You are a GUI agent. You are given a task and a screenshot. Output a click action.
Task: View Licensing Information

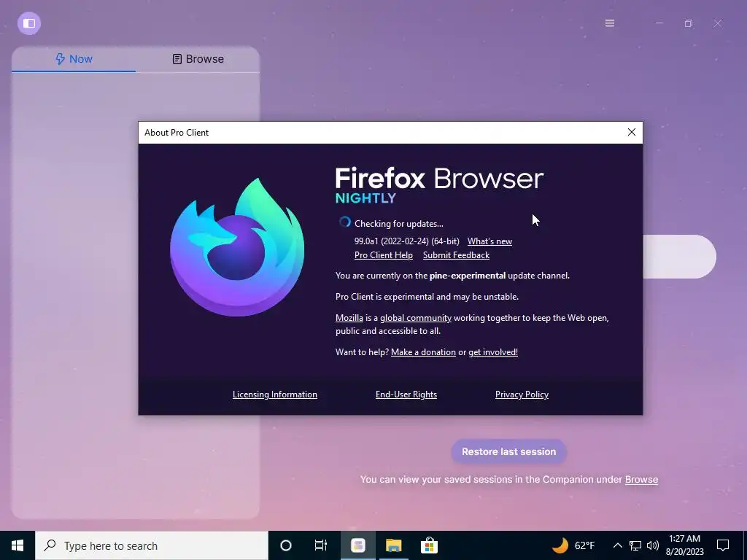point(275,394)
